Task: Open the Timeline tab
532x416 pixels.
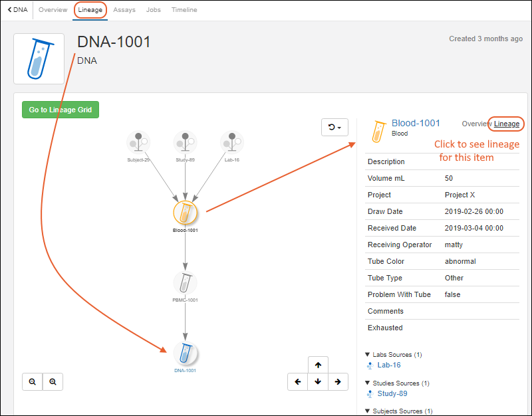Action: tap(184, 10)
